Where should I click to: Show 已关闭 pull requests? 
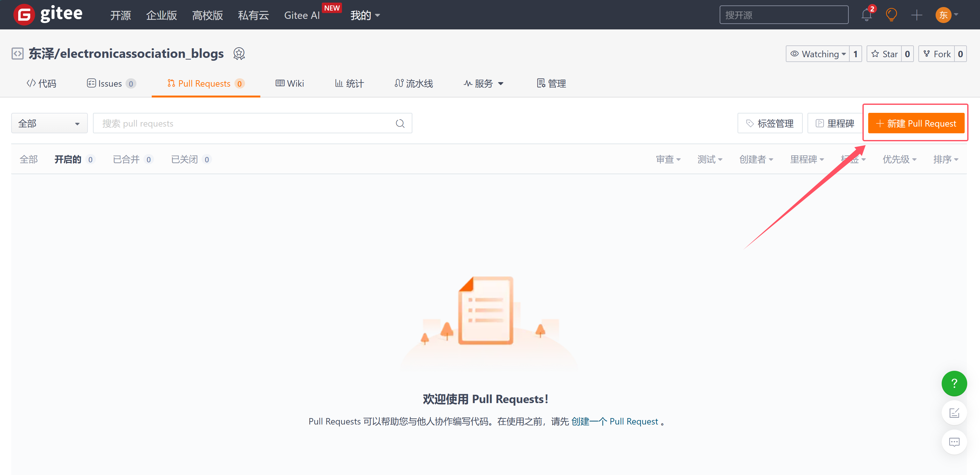(x=191, y=160)
